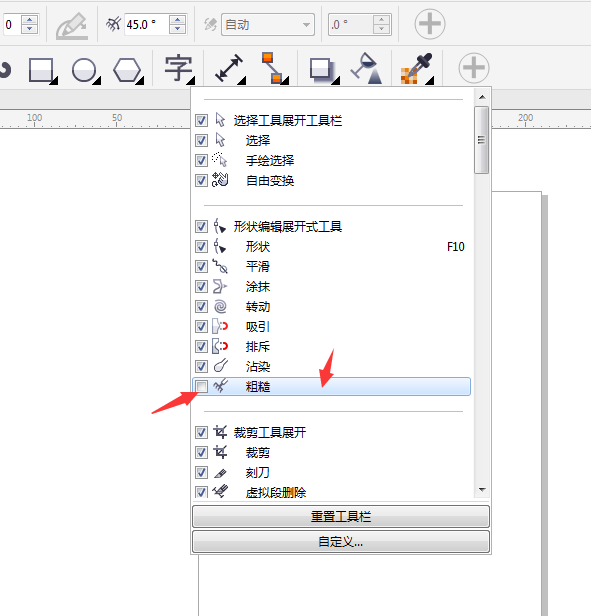Click the 沾染 smudge tool icon

click(220, 366)
